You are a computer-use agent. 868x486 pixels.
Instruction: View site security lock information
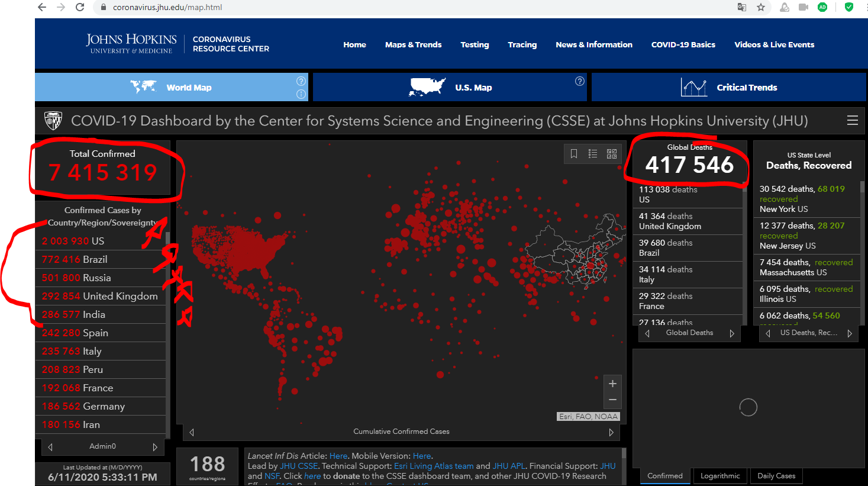[104, 7]
